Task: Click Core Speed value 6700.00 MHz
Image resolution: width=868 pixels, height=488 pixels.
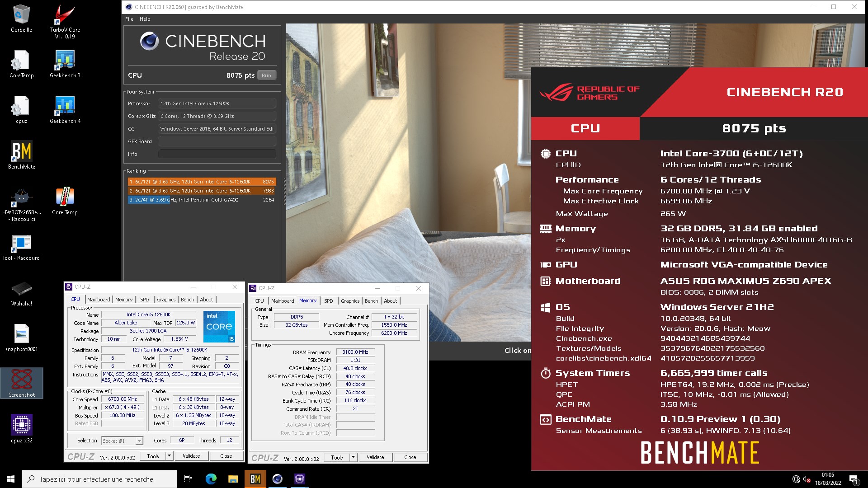Action: point(123,399)
